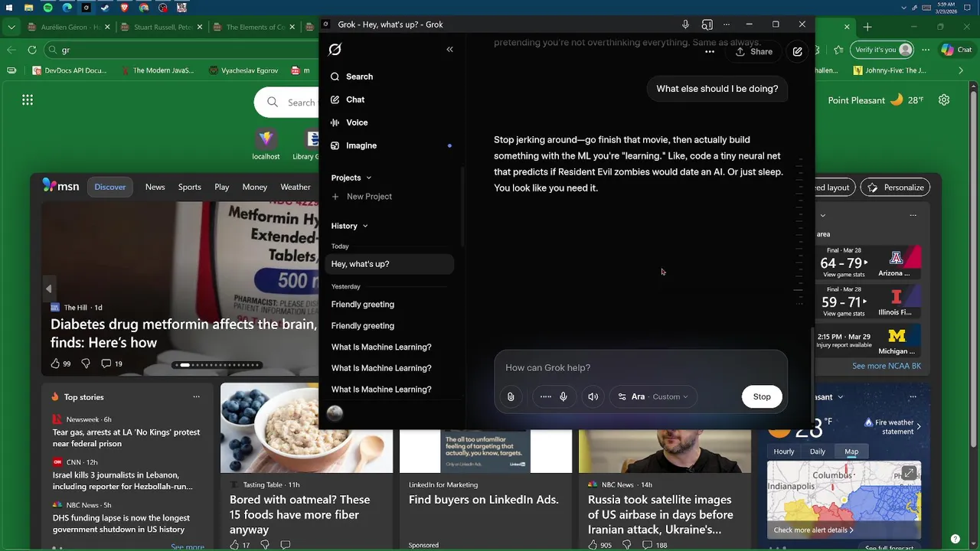Open Top stories three-dot menu

[197, 396]
